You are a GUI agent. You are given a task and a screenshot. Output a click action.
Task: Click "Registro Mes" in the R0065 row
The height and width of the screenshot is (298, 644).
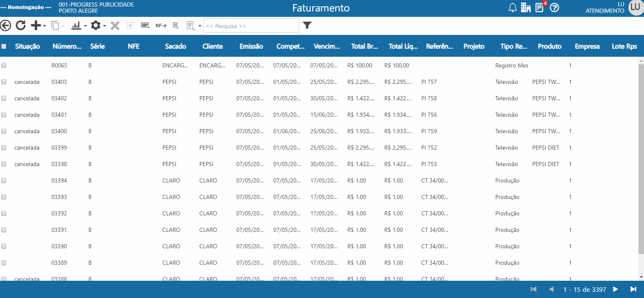tap(512, 65)
